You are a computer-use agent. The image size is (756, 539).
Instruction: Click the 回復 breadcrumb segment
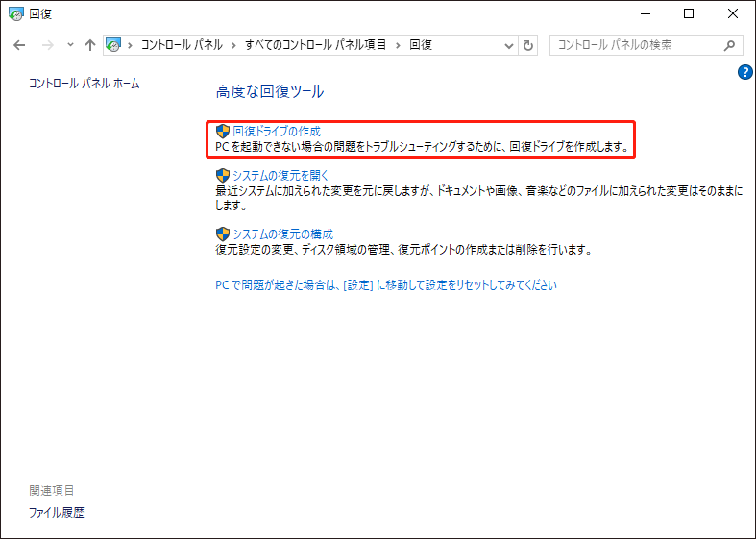tap(421, 45)
